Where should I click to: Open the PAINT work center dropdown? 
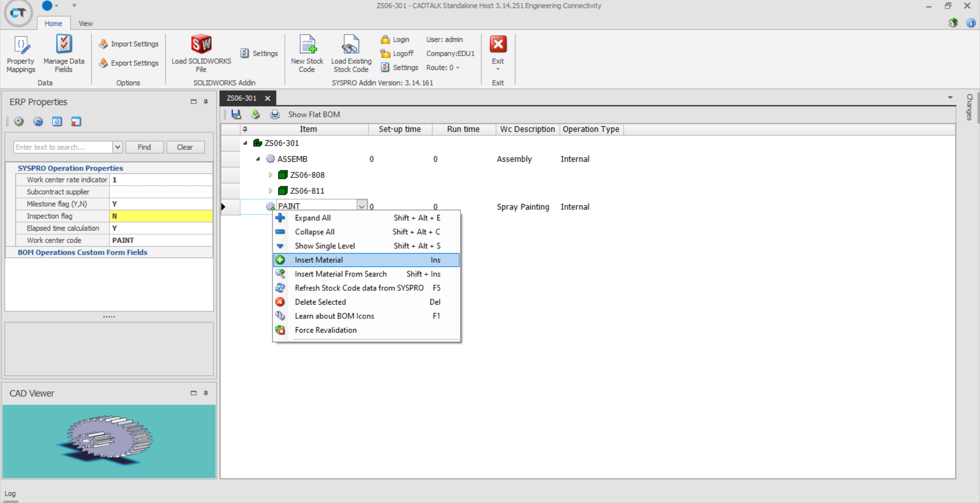click(361, 205)
